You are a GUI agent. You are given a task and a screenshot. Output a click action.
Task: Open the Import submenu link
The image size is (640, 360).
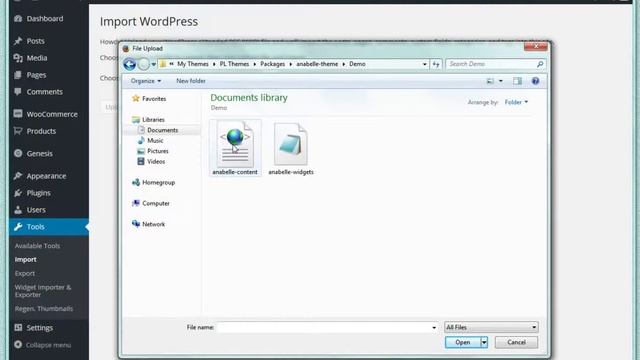pyautogui.click(x=25, y=260)
